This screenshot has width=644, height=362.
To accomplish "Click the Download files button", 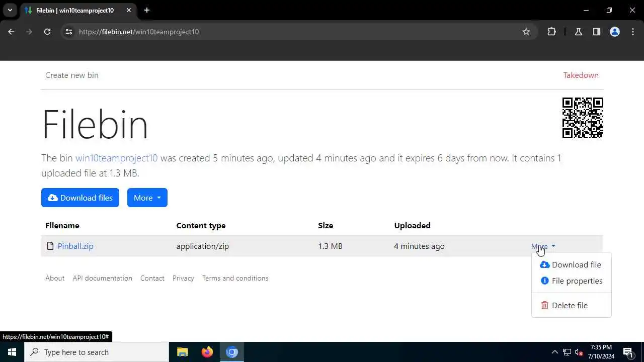I will click(80, 198).
